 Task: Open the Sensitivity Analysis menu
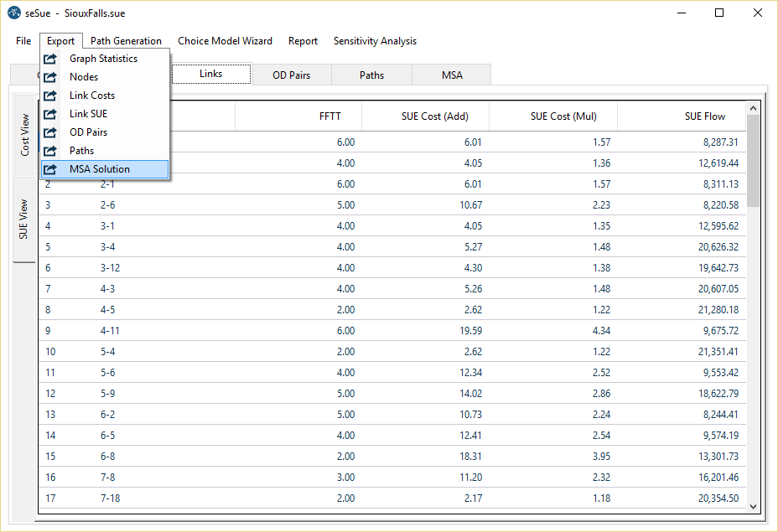[375, 41]
